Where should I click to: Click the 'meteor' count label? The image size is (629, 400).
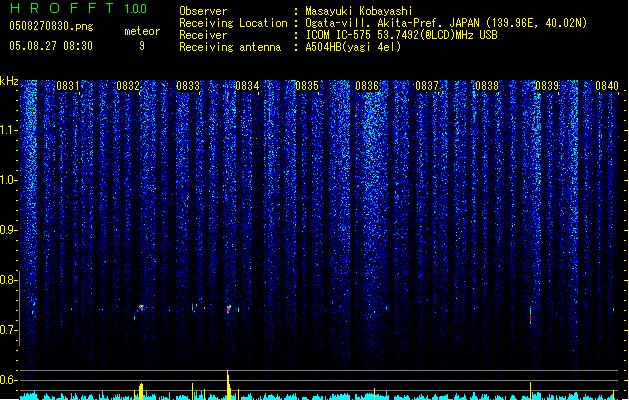(x=142, y=31)
